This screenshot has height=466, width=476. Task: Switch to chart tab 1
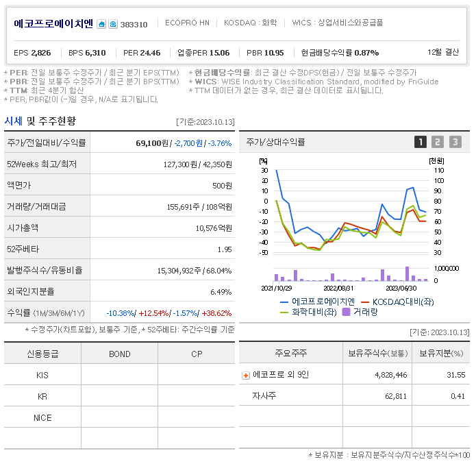click(421, 142)
